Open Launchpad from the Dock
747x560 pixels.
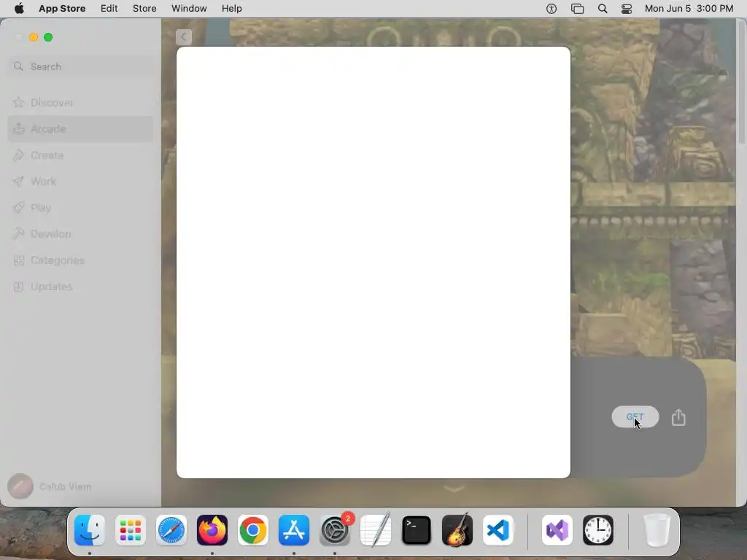pyautogui.click(x=131, y=530)
